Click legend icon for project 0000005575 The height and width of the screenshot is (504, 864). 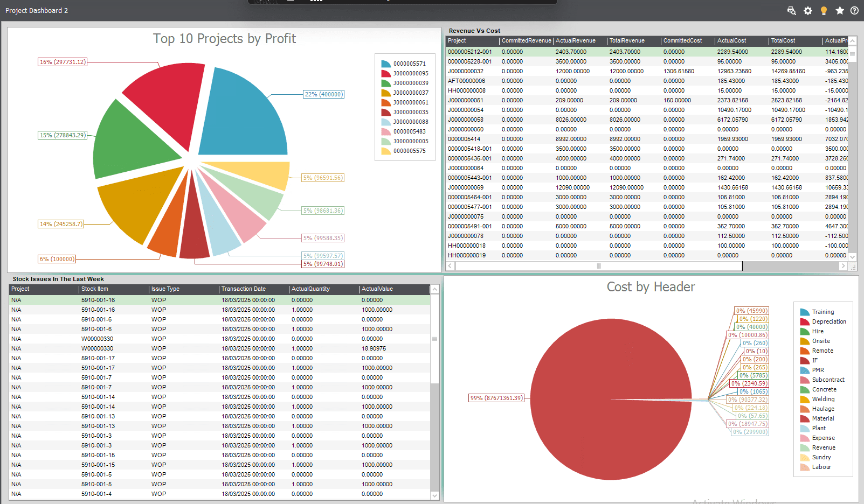click(386, 151)
